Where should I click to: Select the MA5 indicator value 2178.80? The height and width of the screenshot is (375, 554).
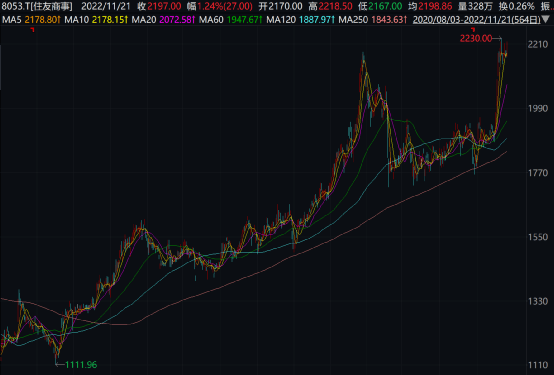click(x=42, y=20)
